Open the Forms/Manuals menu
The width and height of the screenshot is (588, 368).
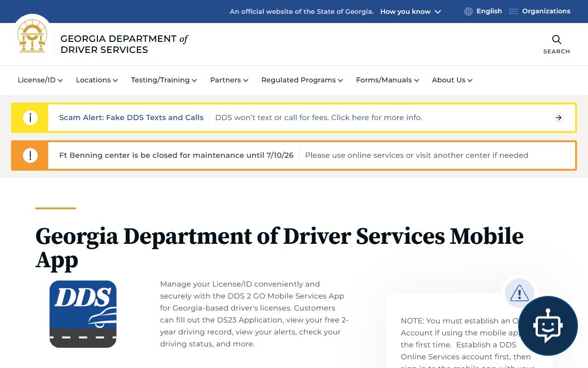(388, 80)
